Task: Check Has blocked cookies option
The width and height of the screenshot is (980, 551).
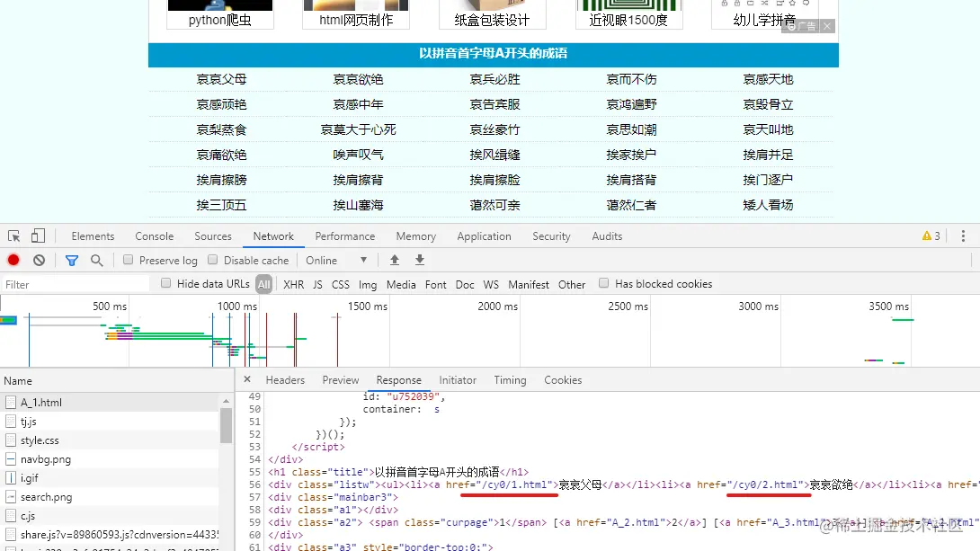Action: [604, 283]
